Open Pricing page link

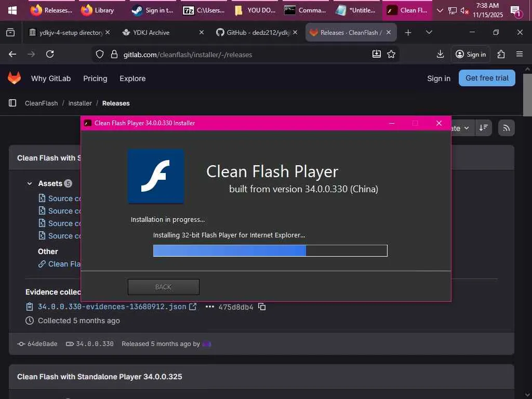(x=95, y=78)
